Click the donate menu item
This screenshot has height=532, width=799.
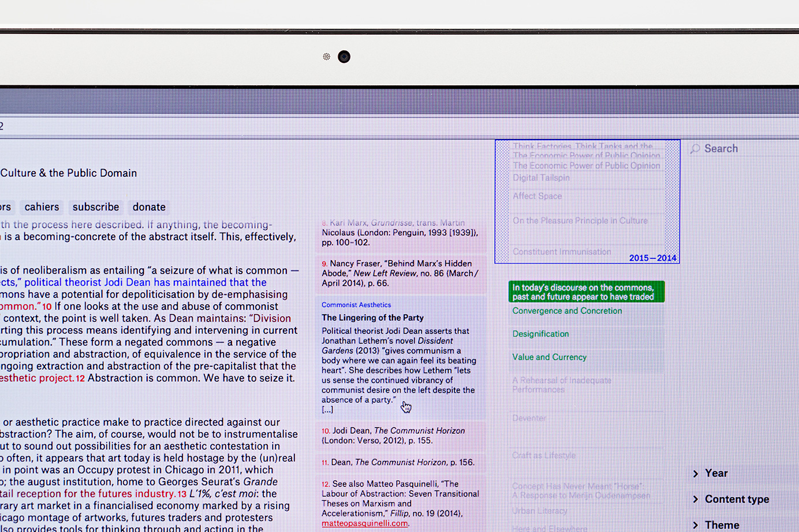coord(149,207)
